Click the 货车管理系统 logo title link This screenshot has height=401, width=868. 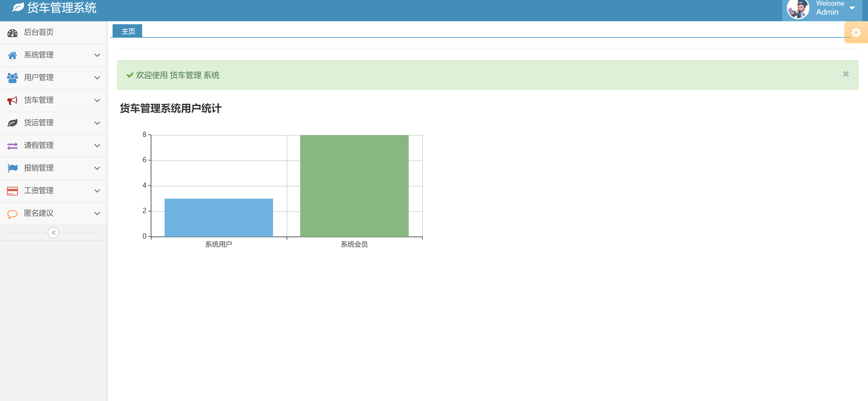pyautogui.click(x=61, y=7)
